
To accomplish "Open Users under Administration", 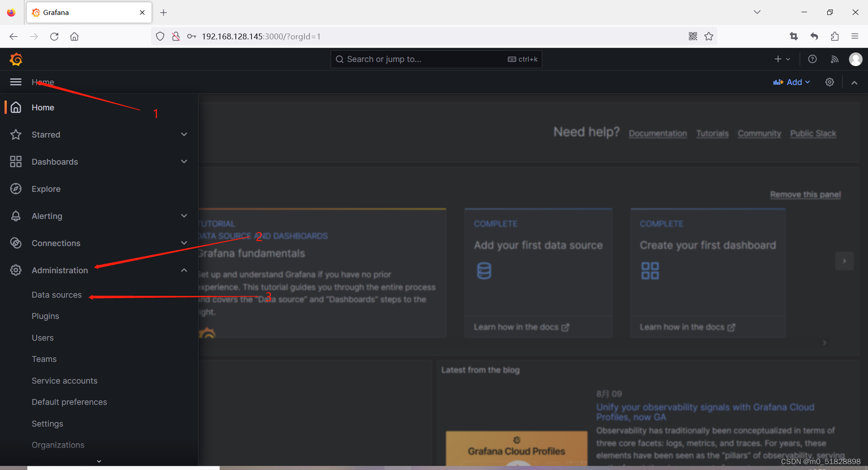I will tap(43, 338).
